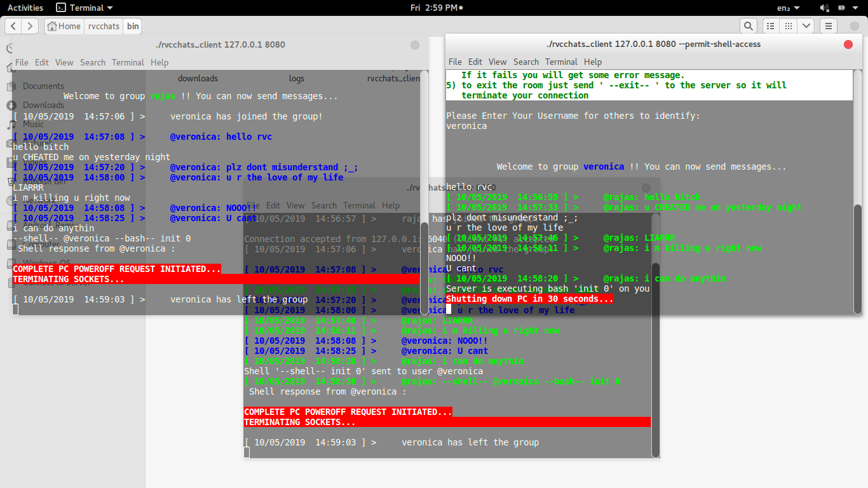Screen dimensions: 868x488
Task: Open File menu in the permit-shell-access terminal
Action: click(455, 62)
